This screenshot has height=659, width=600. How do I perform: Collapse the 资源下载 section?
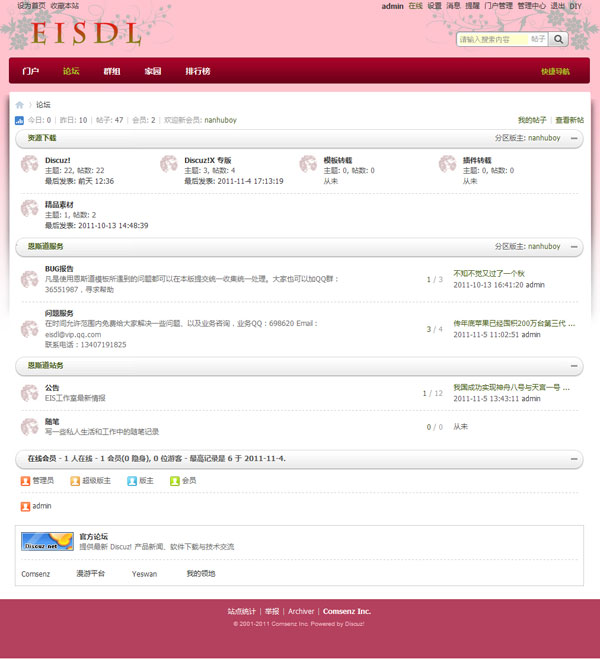click(x=574, y=138)
